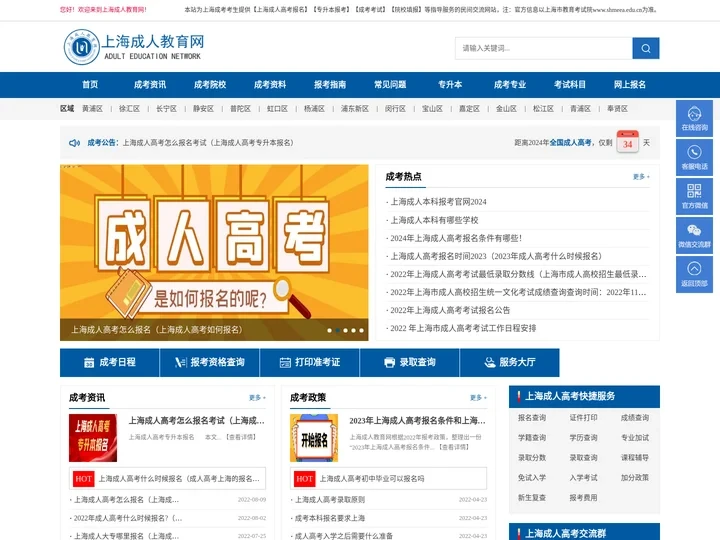The width and height of the screenshot is (720, 540).
Task: Open 录取查询 shortcut
Action: (410, 362)
